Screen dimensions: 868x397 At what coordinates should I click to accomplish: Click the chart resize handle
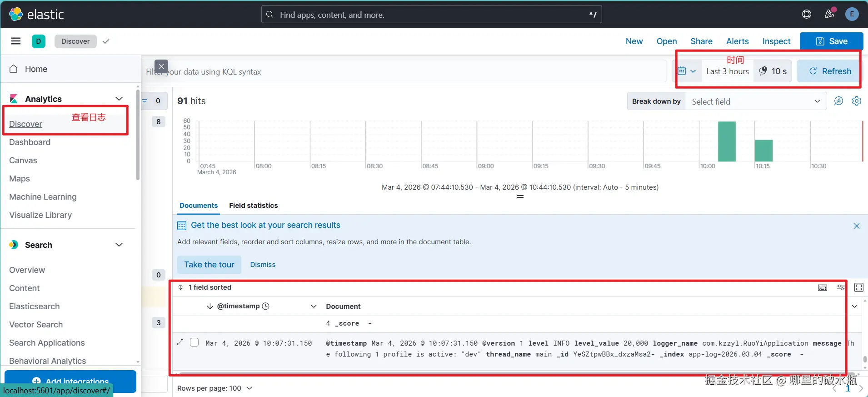pos(520,196)
